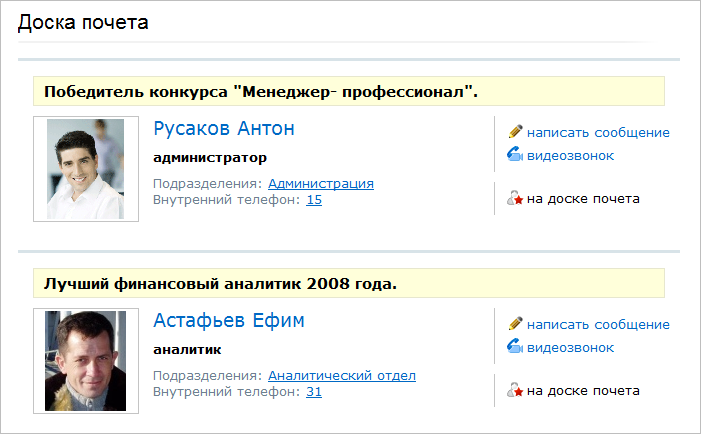Click honor board star icon for Русаков Антон

(516, 198)
